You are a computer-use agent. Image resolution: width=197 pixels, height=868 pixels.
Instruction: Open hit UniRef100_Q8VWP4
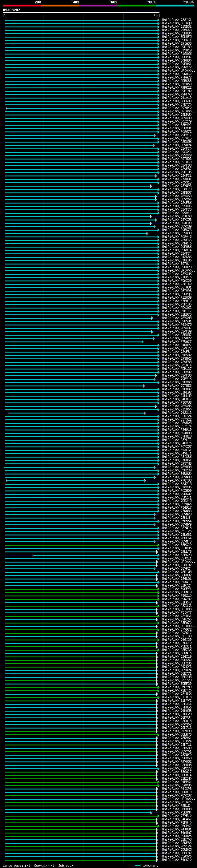176,145
